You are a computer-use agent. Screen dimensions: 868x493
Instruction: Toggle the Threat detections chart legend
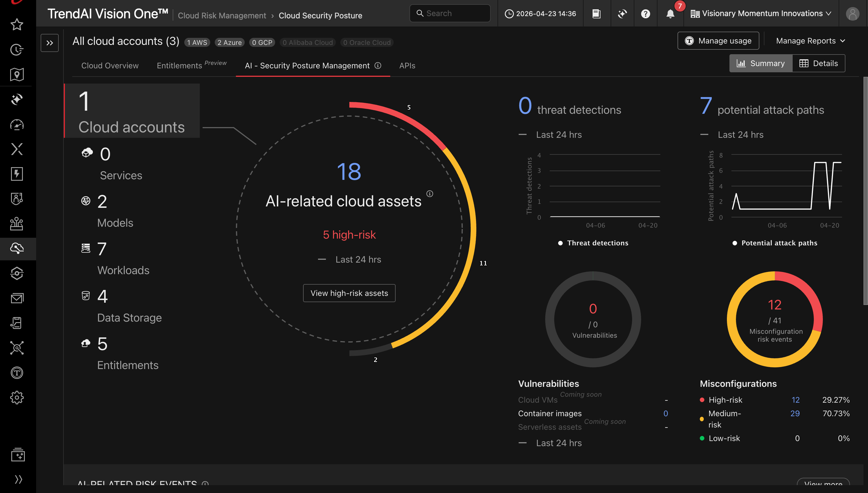pyautogui.click(x=593, y=243)
